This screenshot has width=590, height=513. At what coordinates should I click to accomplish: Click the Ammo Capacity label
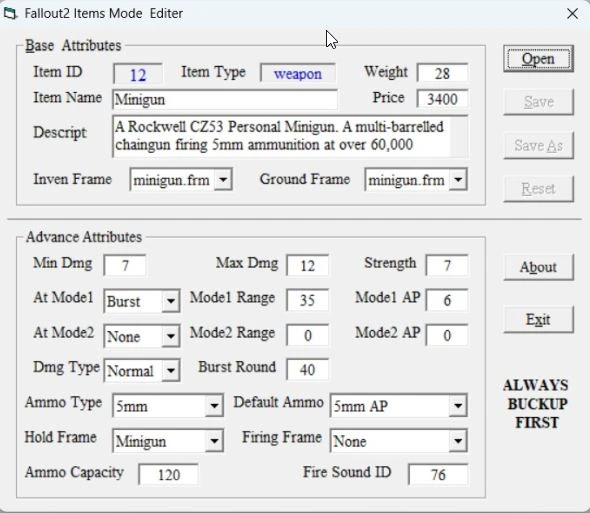74,472
